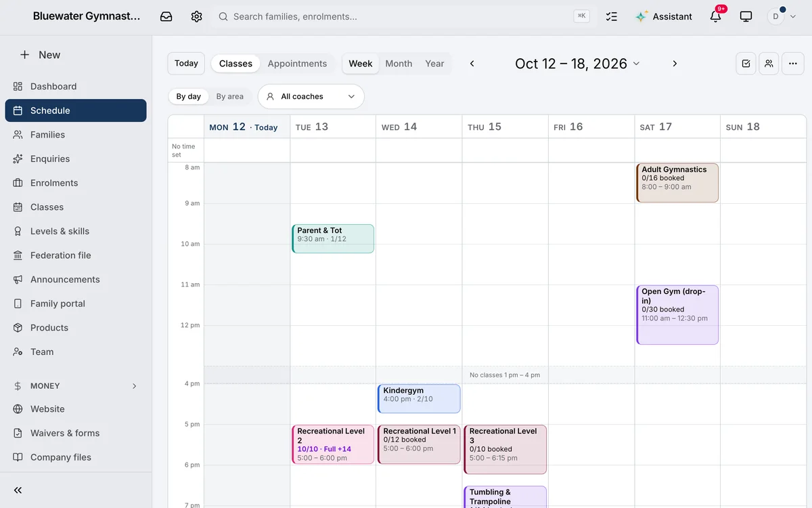Open Kindergym class on Wednesday
Screen dimensions: 812x508
click(x=419, y=399)
